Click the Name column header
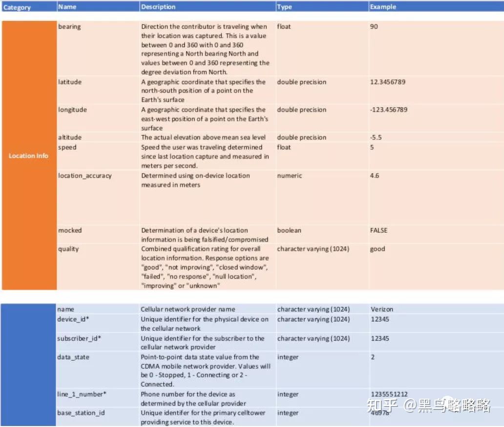 click(67, 7)
